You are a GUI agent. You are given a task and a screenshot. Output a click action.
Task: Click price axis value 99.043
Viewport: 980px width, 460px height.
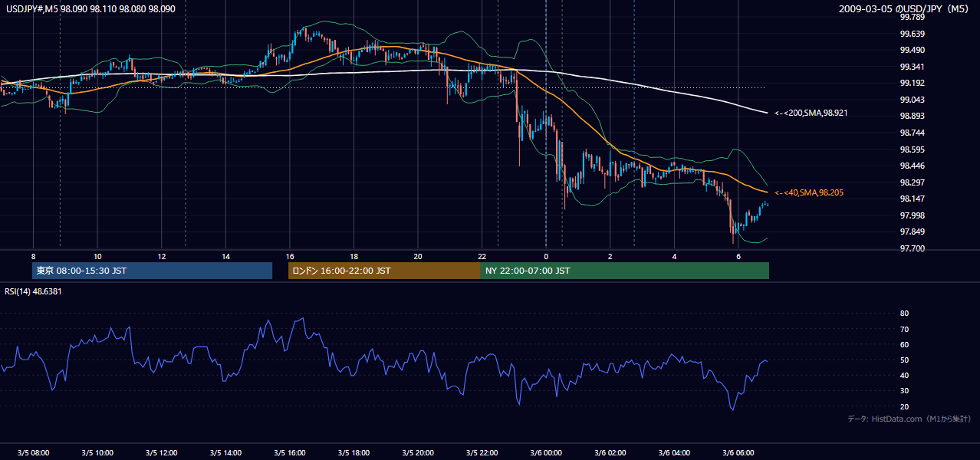point(913,100)
